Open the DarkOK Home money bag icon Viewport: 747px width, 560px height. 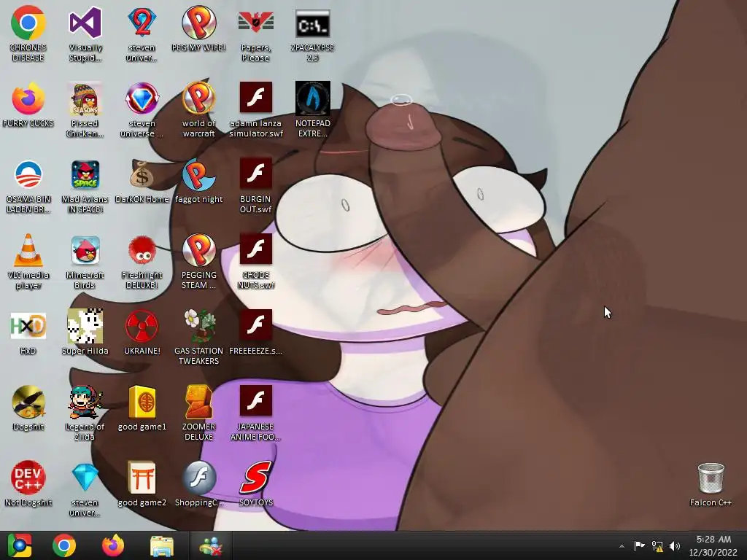point(142,181)
